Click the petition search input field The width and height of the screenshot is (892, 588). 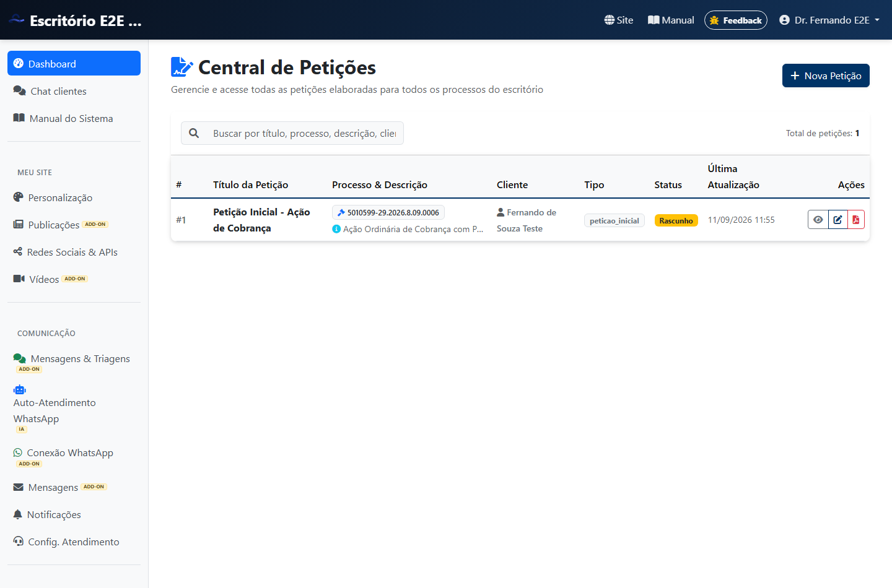305,133
